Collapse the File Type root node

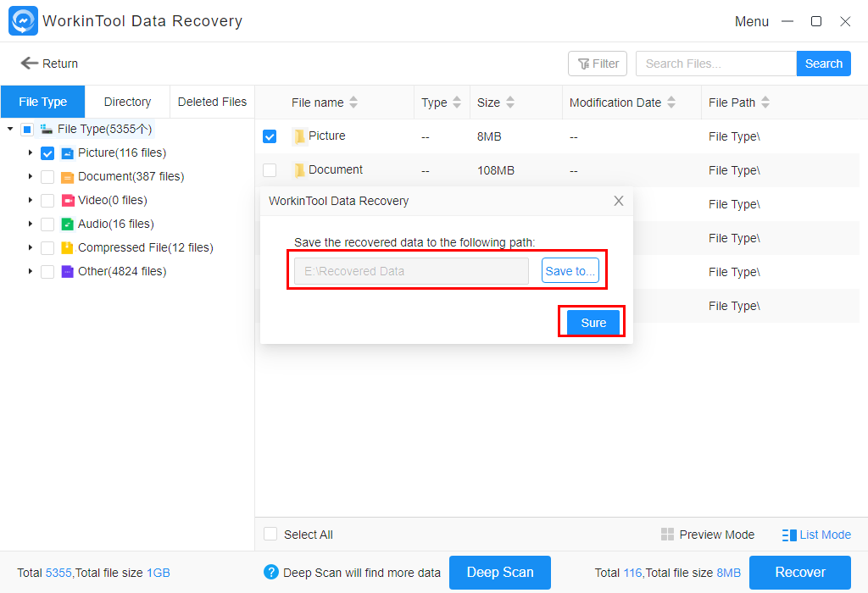10,129
